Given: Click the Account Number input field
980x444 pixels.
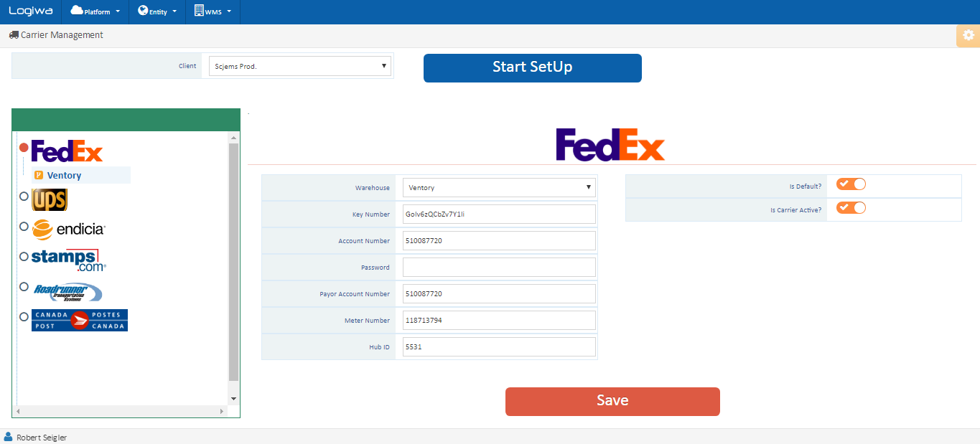Looking at the screenshot, I should click(499, 241).
